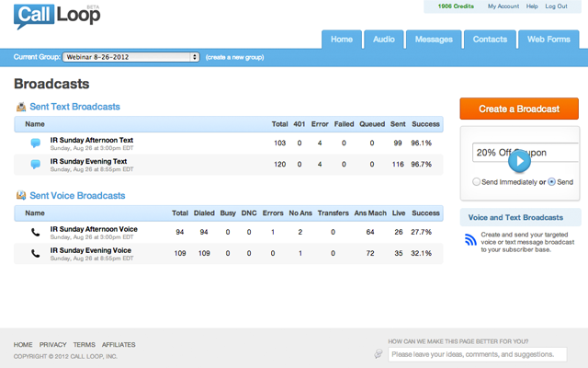
Task: Open IR Sunday Evening Voice broadcast
Action: [91, 250]
